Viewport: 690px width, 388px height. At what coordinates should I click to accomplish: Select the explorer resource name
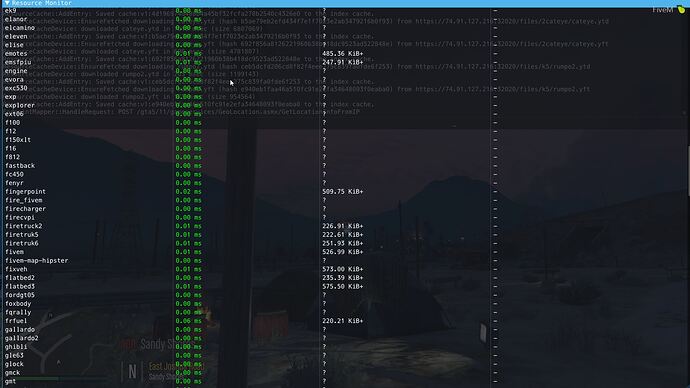point(20,106)
